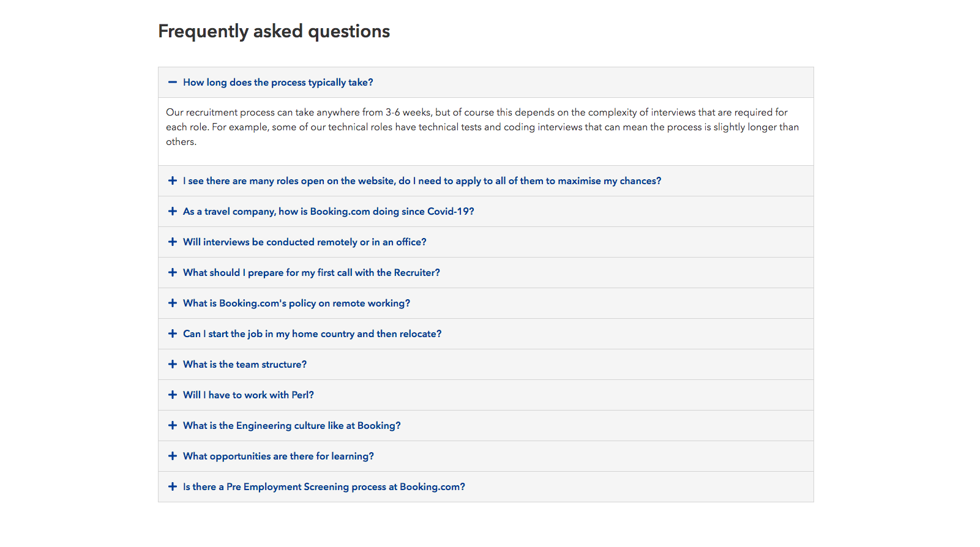Click plus icon next to 'many roles open' question

[173, 180]
